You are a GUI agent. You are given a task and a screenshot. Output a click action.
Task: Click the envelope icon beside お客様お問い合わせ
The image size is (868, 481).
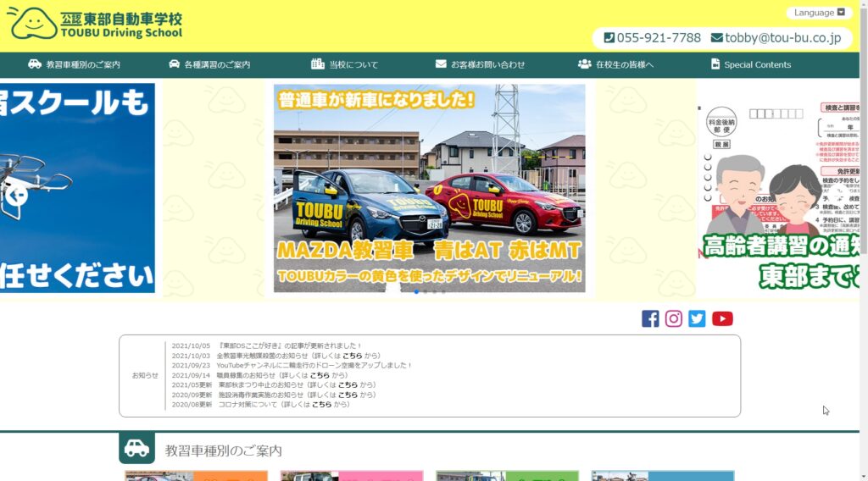[x=441, y=64]
